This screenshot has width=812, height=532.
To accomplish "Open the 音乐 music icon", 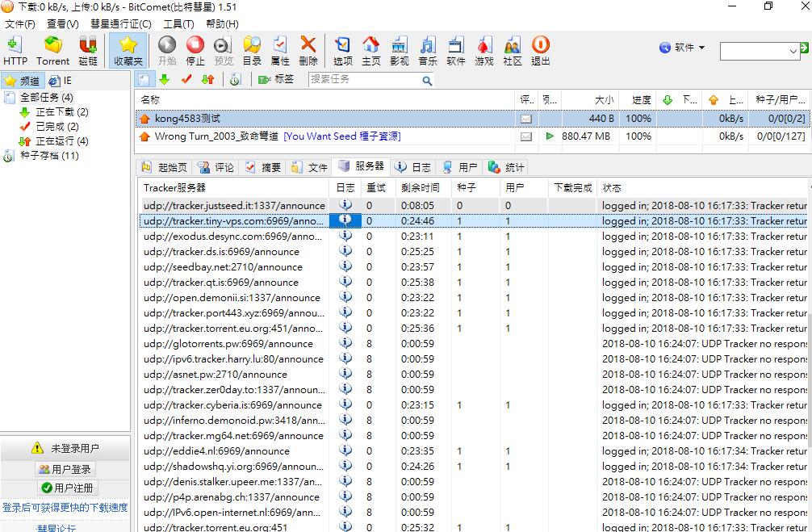I will [x=428, y=50].
